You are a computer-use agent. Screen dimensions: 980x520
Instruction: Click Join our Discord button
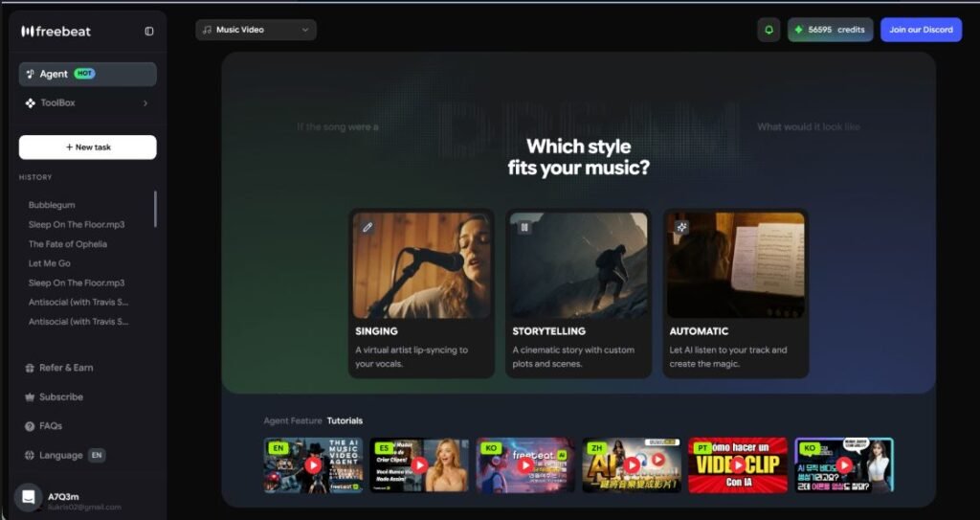[921, 30]
